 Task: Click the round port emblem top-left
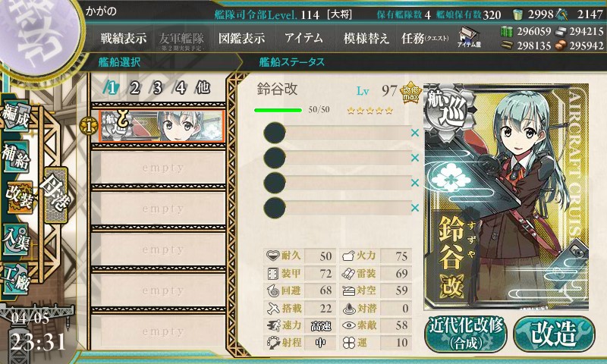pyautogui.click(x=38, y=36)
